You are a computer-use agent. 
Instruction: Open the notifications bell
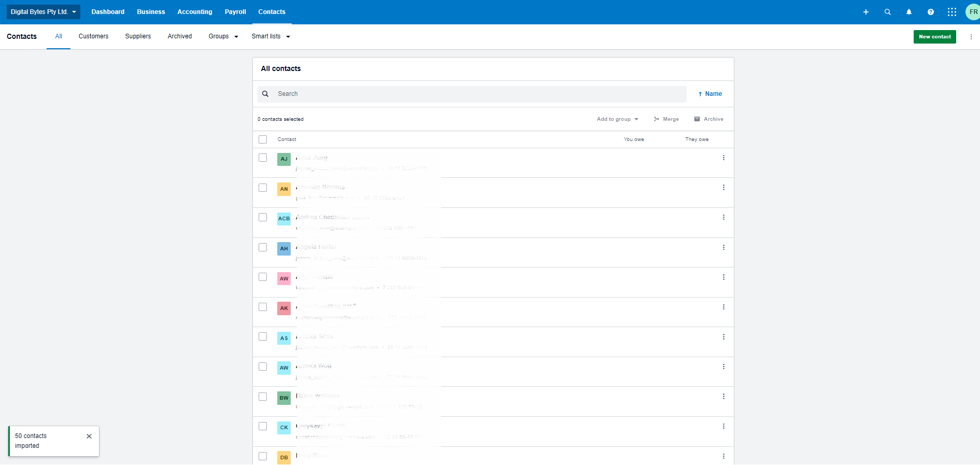click(x=909, y=12)
